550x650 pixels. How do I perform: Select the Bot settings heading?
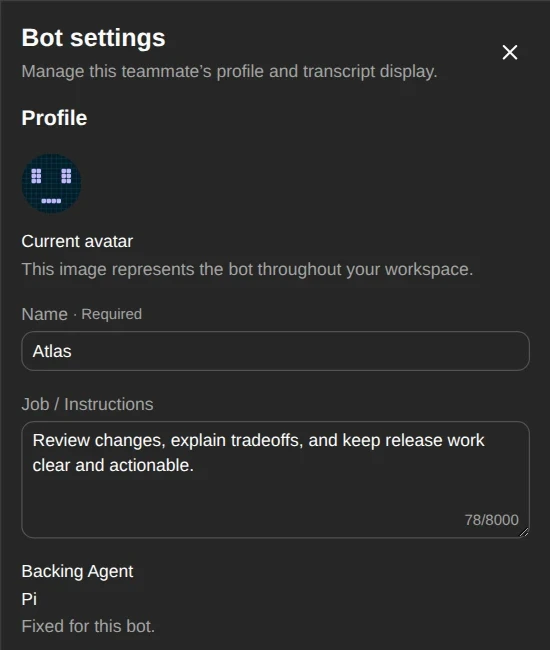[93, 38]
